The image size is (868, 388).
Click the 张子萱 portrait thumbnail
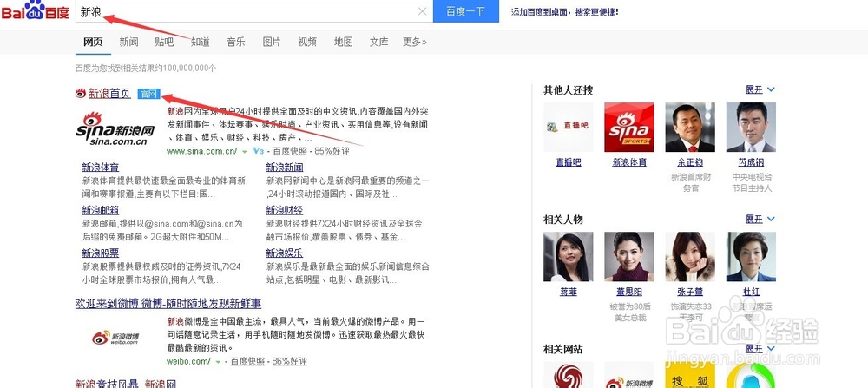(690, 257)
